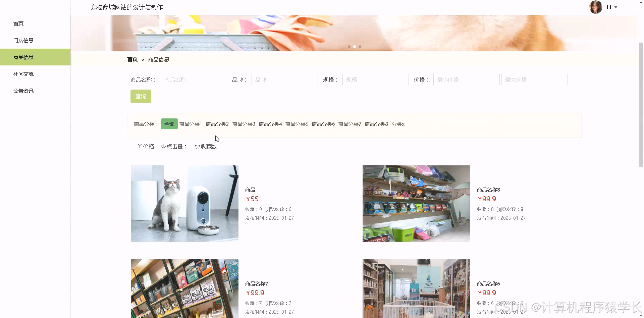This screenshot has height=318, width=644.
Task: Click the ¥99.9 price of 商品名称8
Action: [x=487, y=199]
